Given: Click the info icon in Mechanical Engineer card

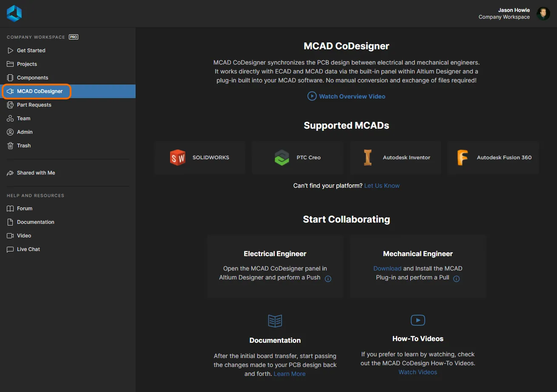Looking at the screenshot, I should (x=456, y=279).
